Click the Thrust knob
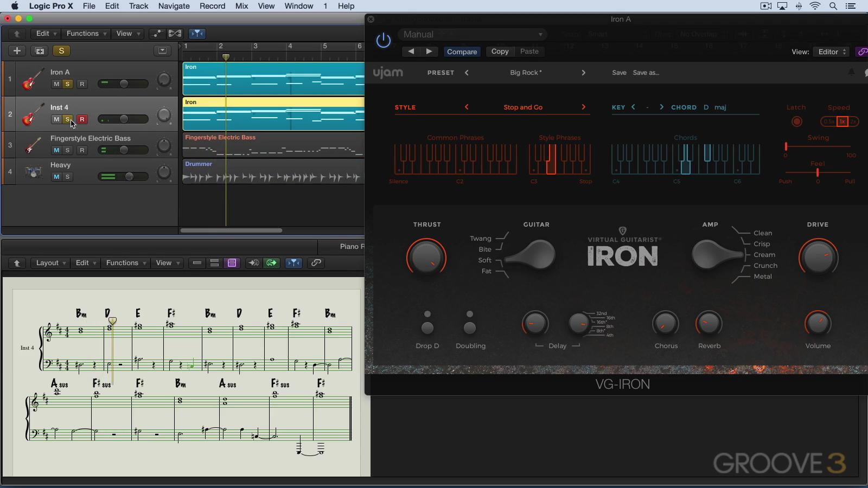Image resolution: width=868 pixels, height=488 pixels. 426,257
